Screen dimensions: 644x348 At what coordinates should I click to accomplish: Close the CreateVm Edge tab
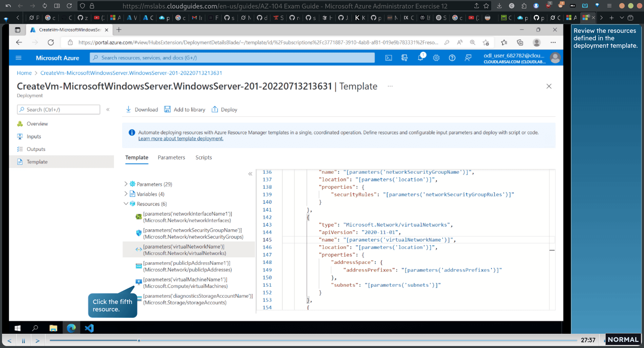point(107,30)
